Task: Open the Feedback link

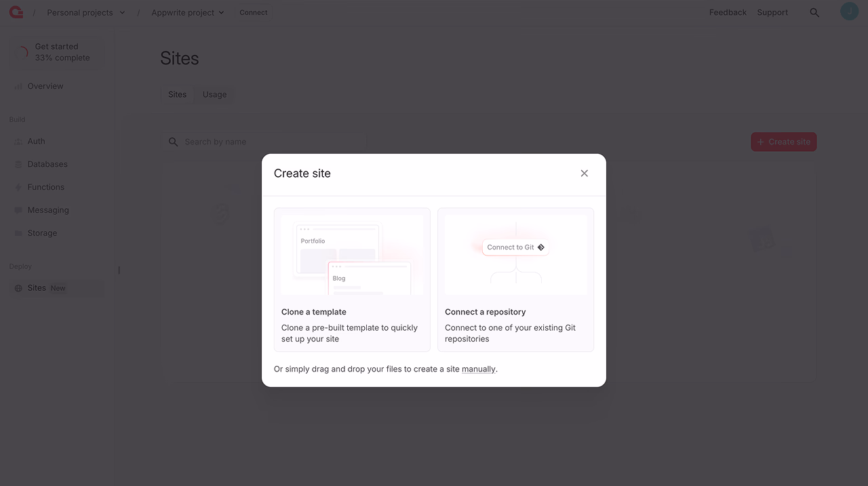Action: pos(728,12)
